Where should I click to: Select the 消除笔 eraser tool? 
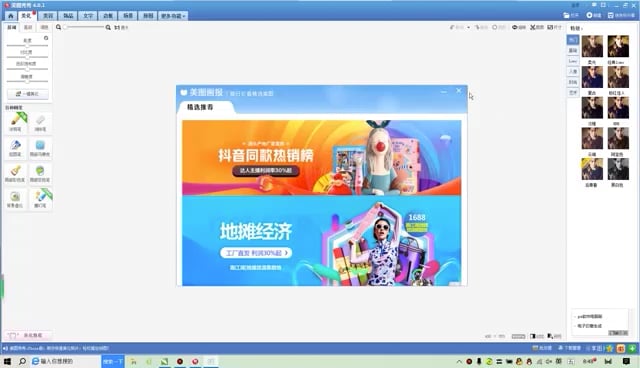(40, 122)
